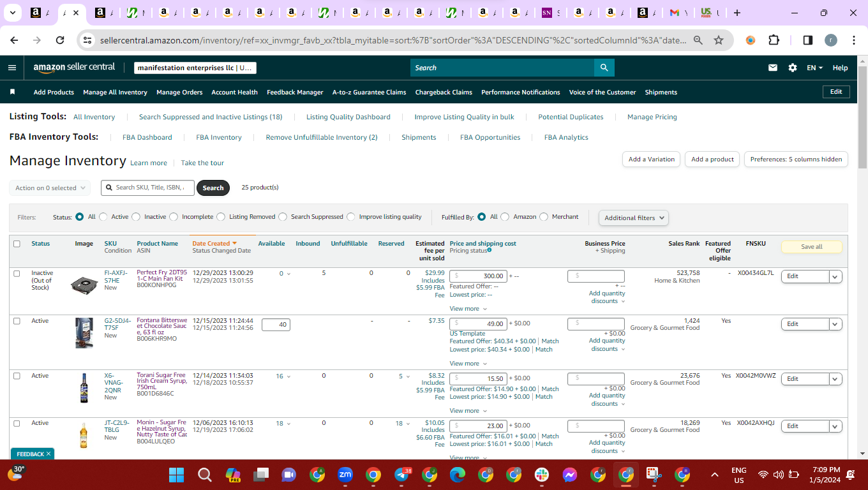
Task: Open Performance Notifications menu item
Action: [521, 92]
